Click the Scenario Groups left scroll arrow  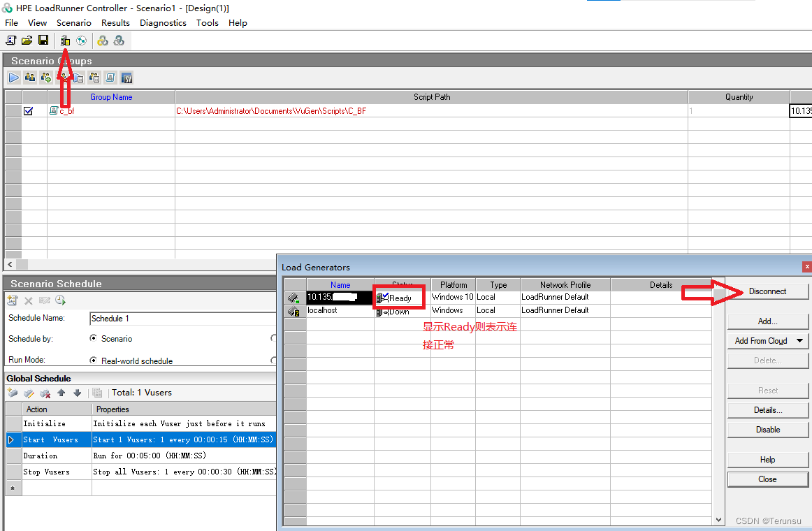(x=10, y=265)
